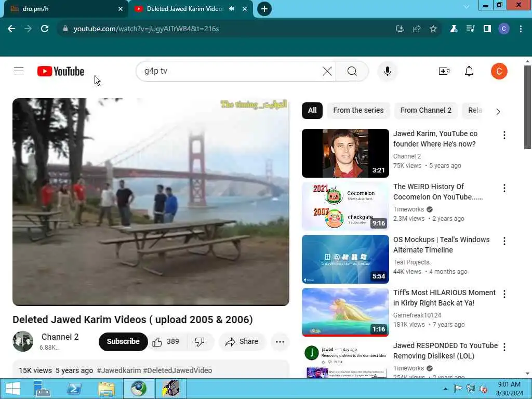This screenshot has height=399, width=532.
Task: Dislike the video with thumbs down
Action: point(200,342)
